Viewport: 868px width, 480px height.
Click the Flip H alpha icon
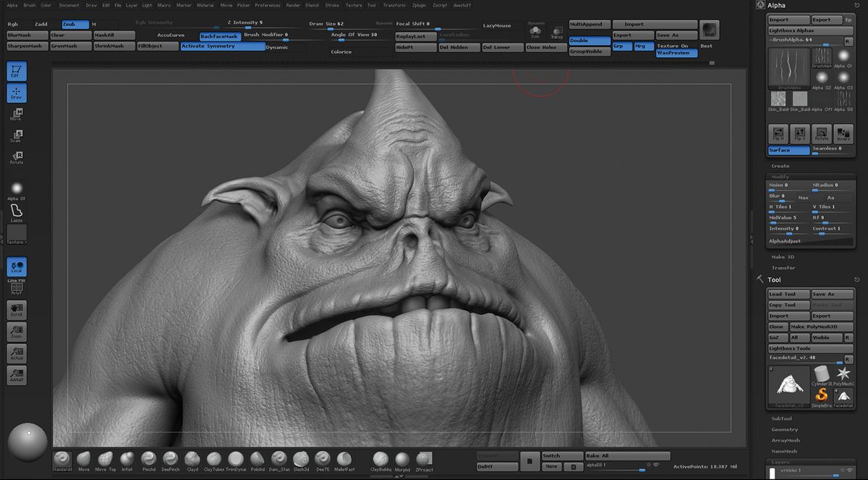[778, 132]
